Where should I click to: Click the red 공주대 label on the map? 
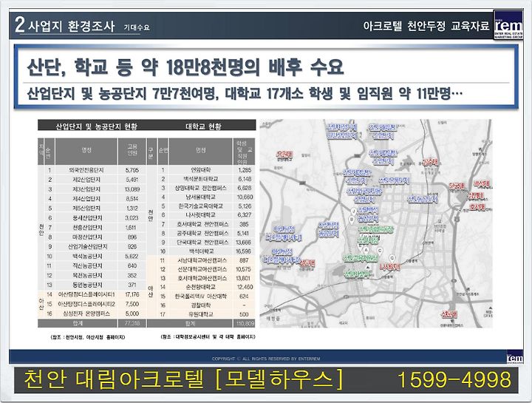[x=430, y=162]
